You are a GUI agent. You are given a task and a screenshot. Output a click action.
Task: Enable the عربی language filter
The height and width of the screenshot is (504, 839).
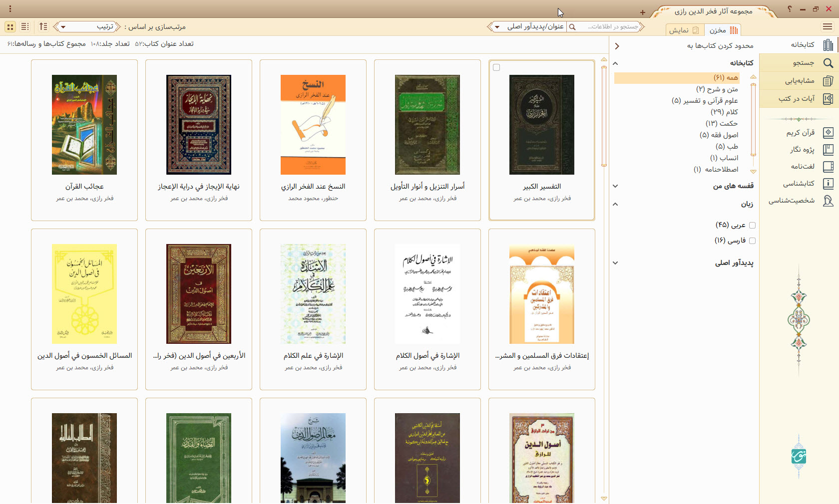click(752, 226)
